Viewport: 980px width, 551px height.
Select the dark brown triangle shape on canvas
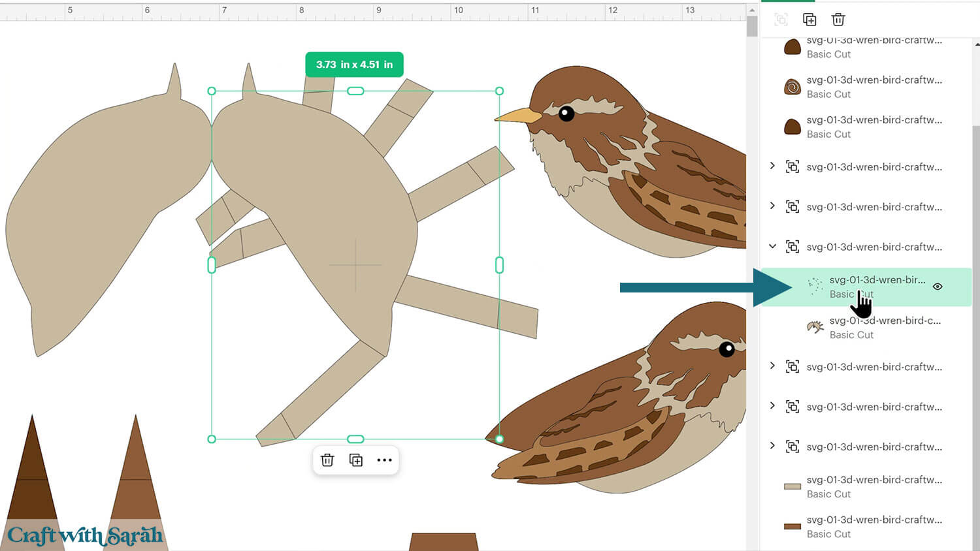click(x=31, y=470)
